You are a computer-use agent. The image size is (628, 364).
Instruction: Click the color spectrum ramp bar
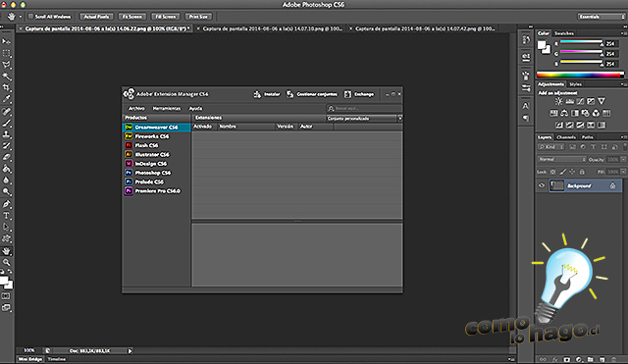pyautogui.click(x=580, y=75)
